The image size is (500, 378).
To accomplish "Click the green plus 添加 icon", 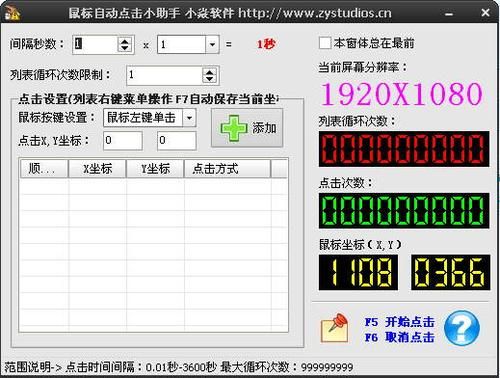I will pyautogui.click(x=234, y=128).
